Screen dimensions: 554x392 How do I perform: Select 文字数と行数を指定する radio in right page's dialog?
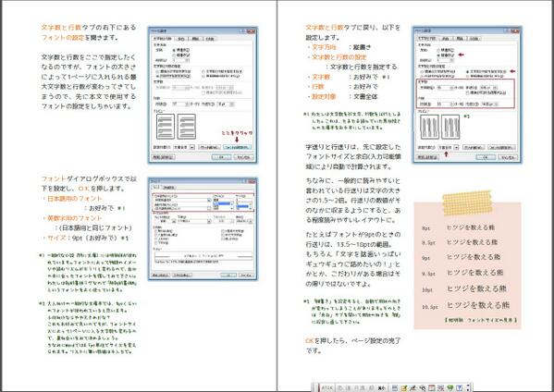pyautogui.click(x=486, y=72)
